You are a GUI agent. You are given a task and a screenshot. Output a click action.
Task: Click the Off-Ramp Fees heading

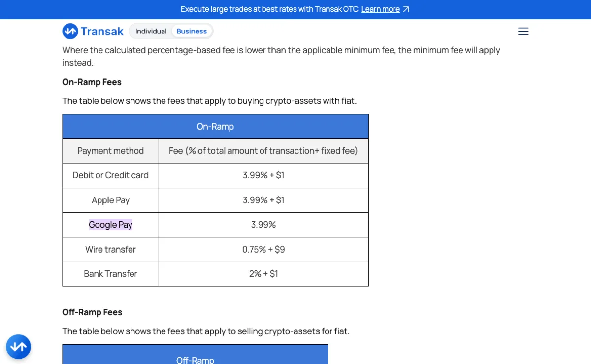pos(92,312)
